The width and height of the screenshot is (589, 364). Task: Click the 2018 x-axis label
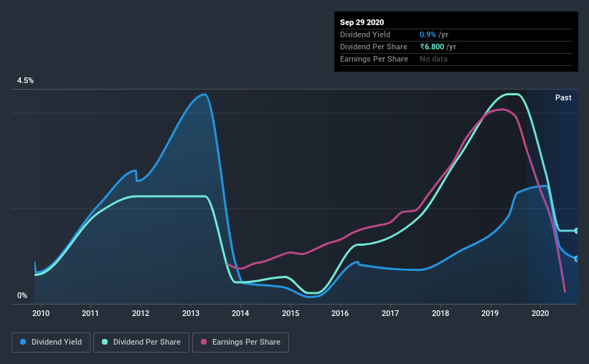pos(440,313)
